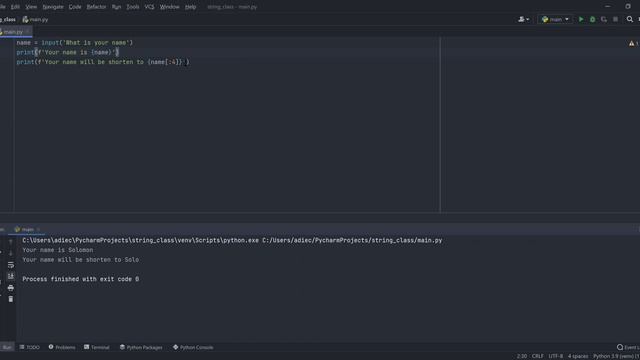Viewport: 640px width, 360px height.
Task: Click code line with name[:4] slice
Action: tap(103, 62)
